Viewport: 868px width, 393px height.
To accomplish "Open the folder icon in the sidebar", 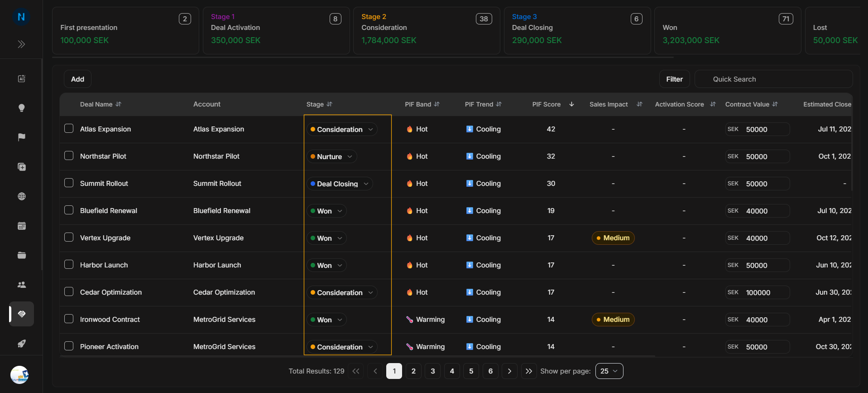I will coord(21,255).
